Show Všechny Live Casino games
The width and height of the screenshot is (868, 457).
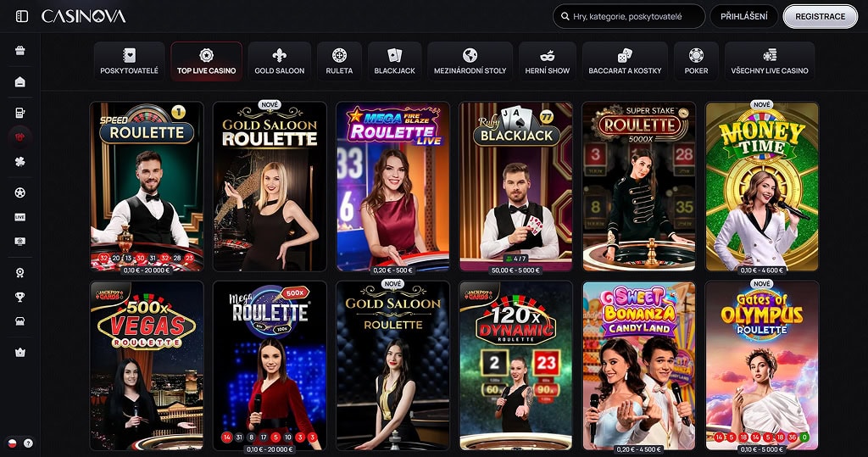(x=770, y=62)
